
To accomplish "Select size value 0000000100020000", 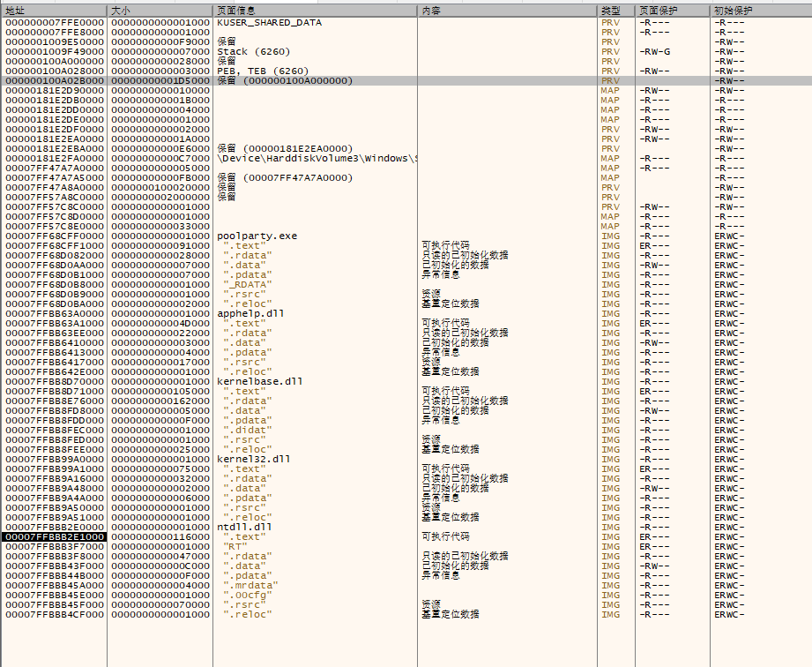I will [160, 188].
